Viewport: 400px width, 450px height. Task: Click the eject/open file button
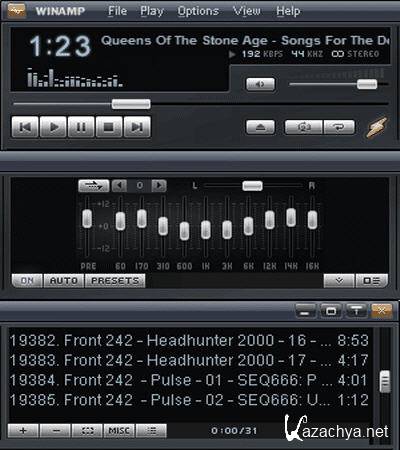pyautogui.click(x=260, y=127)
